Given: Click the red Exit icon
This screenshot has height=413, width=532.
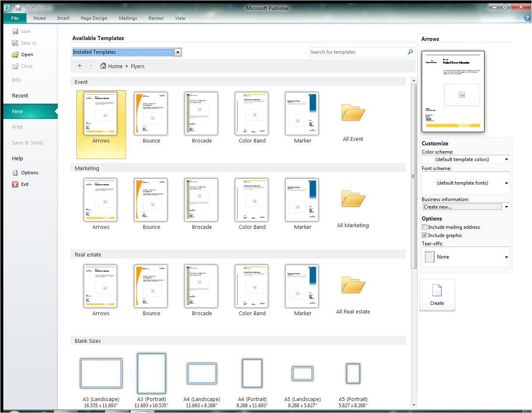Looking at the screenshot, I should (x=15, y=184).
